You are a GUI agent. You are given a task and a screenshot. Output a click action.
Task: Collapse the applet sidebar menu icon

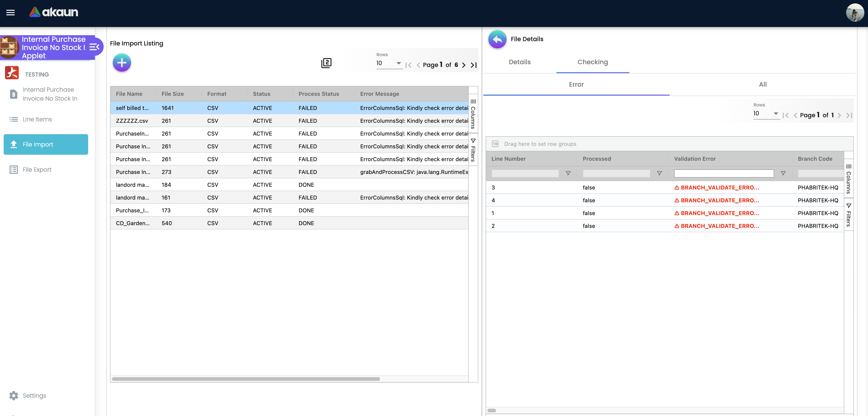(x=94, y=47)
